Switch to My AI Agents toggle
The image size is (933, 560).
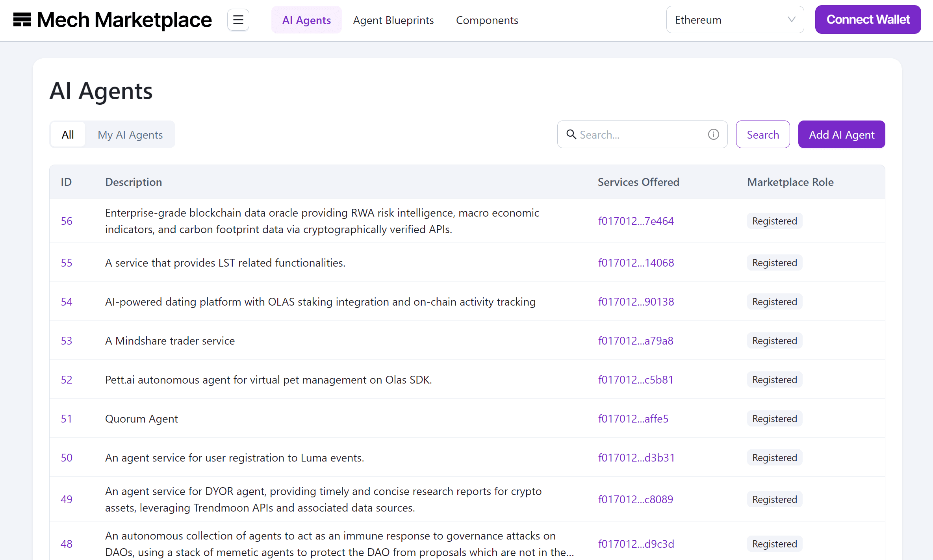pos(130,135)
